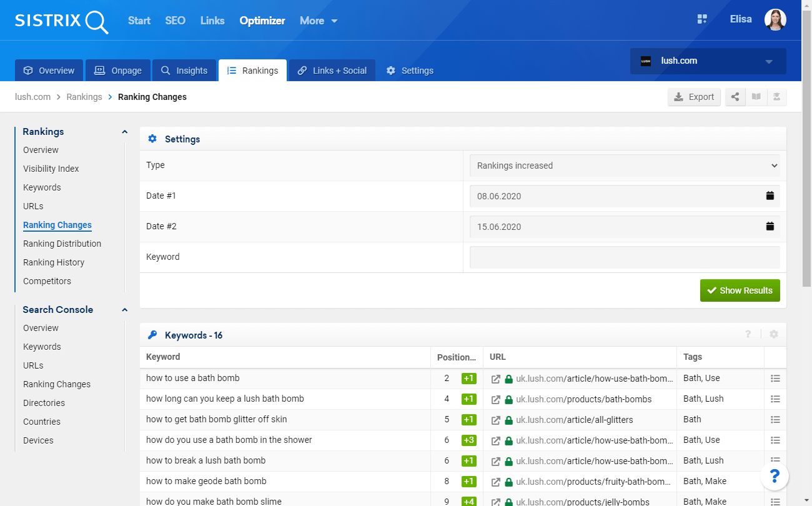Collapse the Rankings sidebar section

(124, 132)
